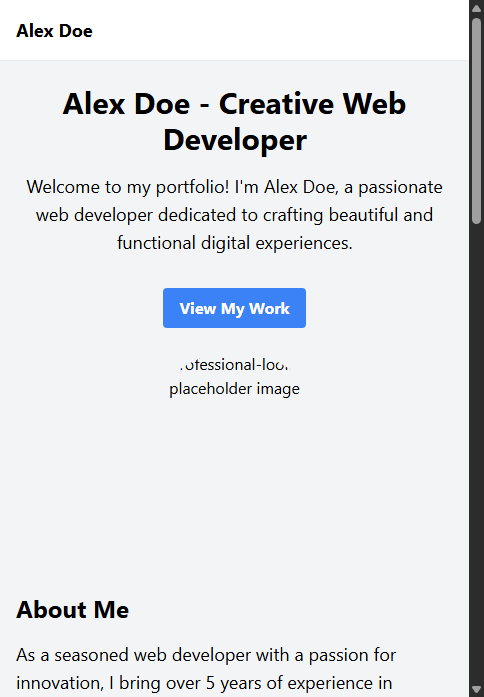Screen dimensions: 484x697
Task: Click the vertical scrollbar thumb
Action: tap(476, 120)
